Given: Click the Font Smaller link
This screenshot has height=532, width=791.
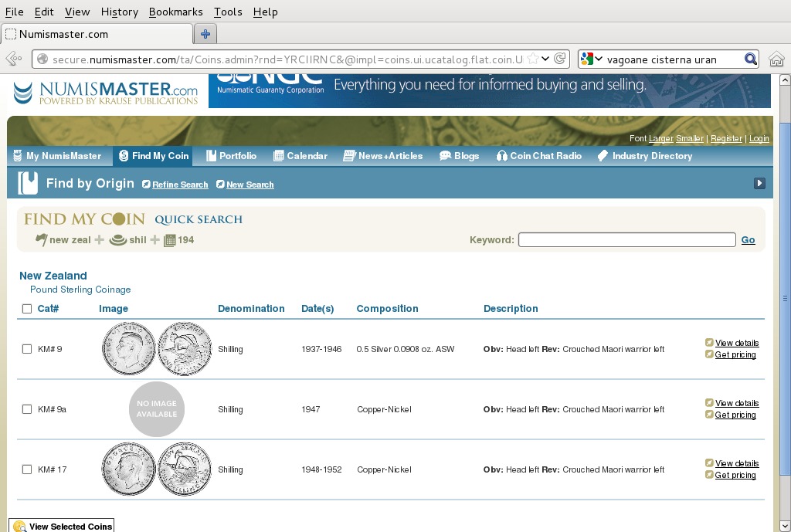Looking at the screenshot, I should [x=690, y=138].
